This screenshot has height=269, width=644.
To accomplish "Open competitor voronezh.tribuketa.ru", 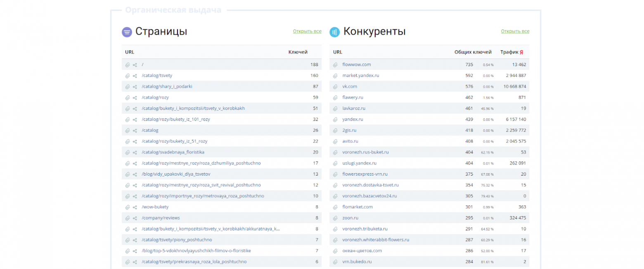I will click(365, 229).
